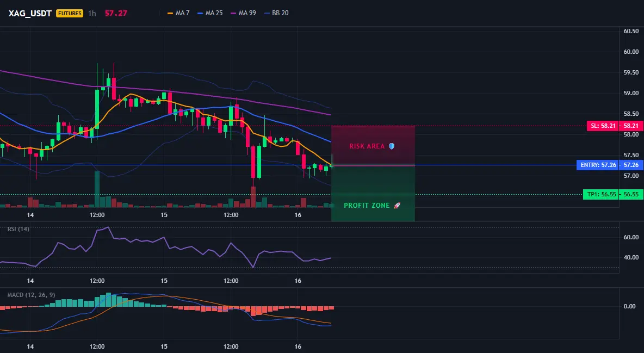
Task: Select the 1h timeframe label
Action: pyautogui.click(x=92, y=13)
